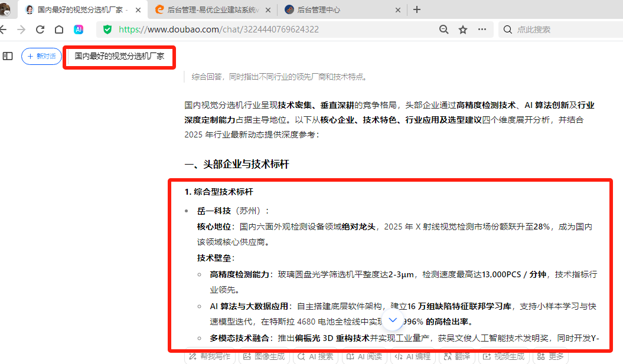Viewport: 623px width, 364px height.
Task: Click the browser back arrow
Action: point(3,29)
